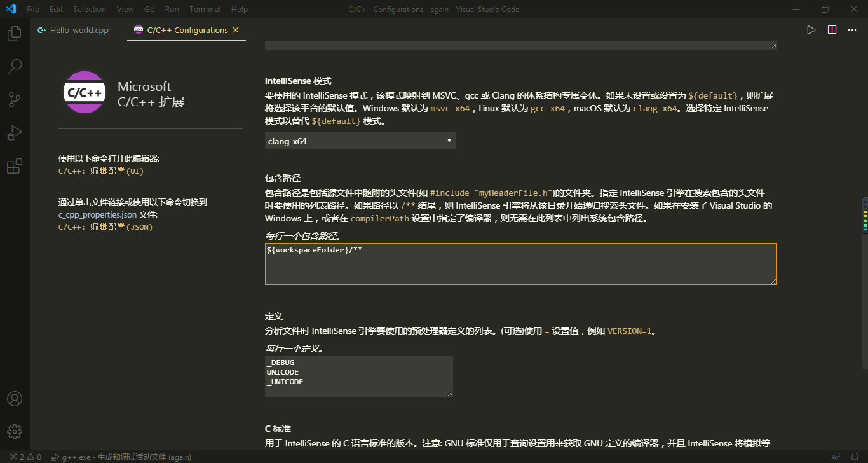Open the View menu
This screenshot has width=868, height=463.
click(x=125, y=10)
